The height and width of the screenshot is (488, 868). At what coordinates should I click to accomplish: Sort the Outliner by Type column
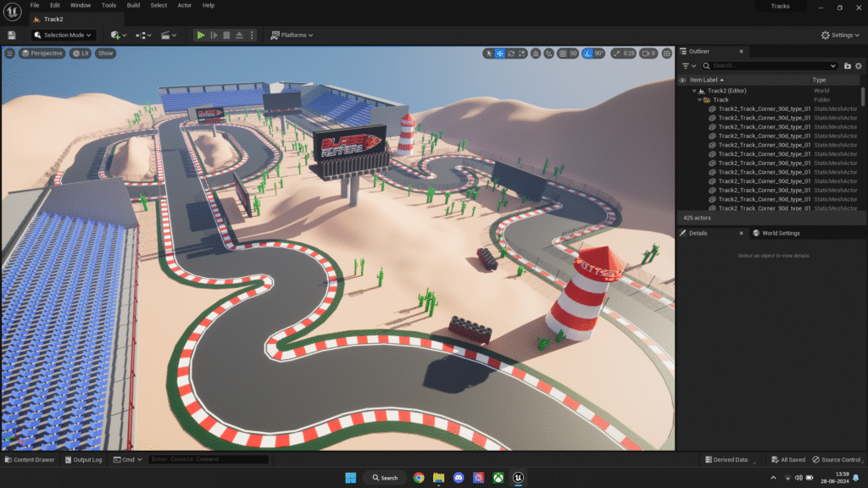[x=836, y=80]
